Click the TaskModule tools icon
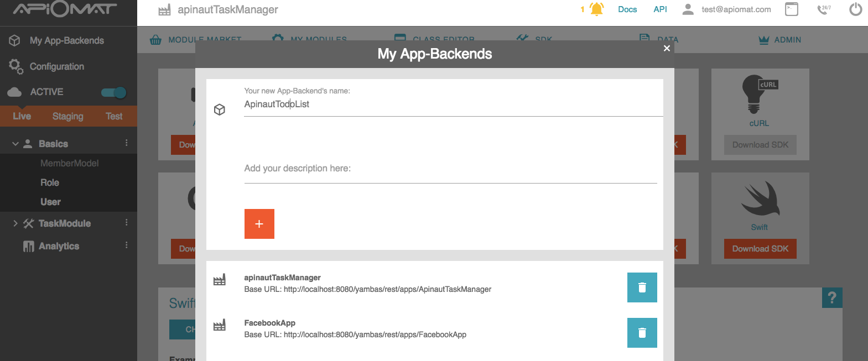 pyautogui.click(x=29, y=223)
